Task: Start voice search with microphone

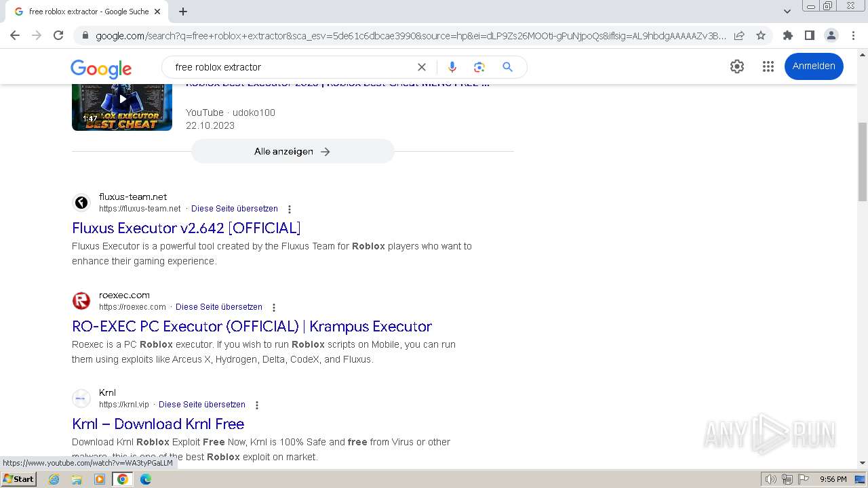Action: (x=452, y=67)
